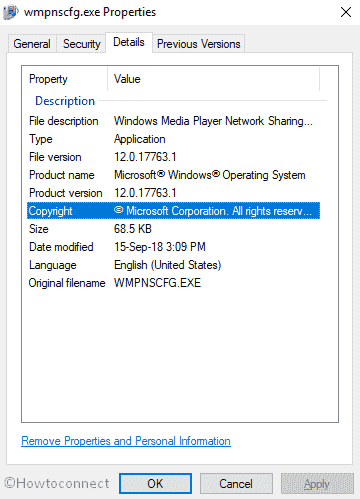The width and height of the screenshot is (360, 499).
Task: Open the Security tab
Action: point(82,44)
